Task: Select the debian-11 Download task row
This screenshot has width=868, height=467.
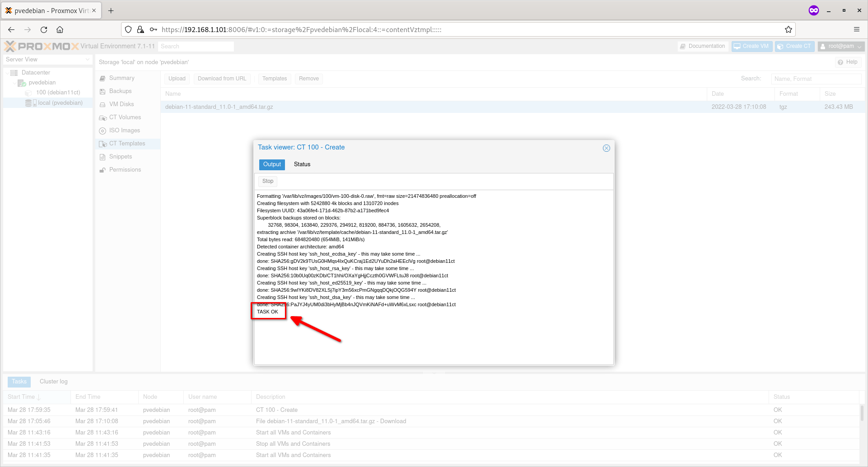Action: [x=431, y=421]
